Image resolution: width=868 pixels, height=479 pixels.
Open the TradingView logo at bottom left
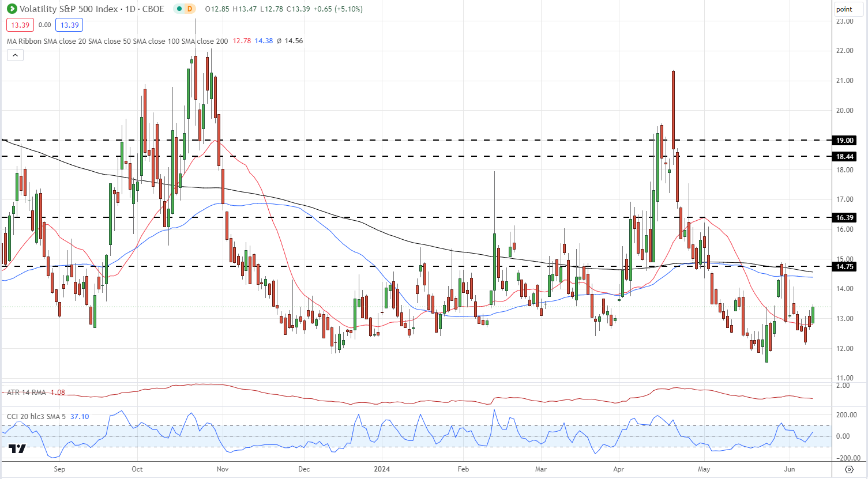pos(17,449)
